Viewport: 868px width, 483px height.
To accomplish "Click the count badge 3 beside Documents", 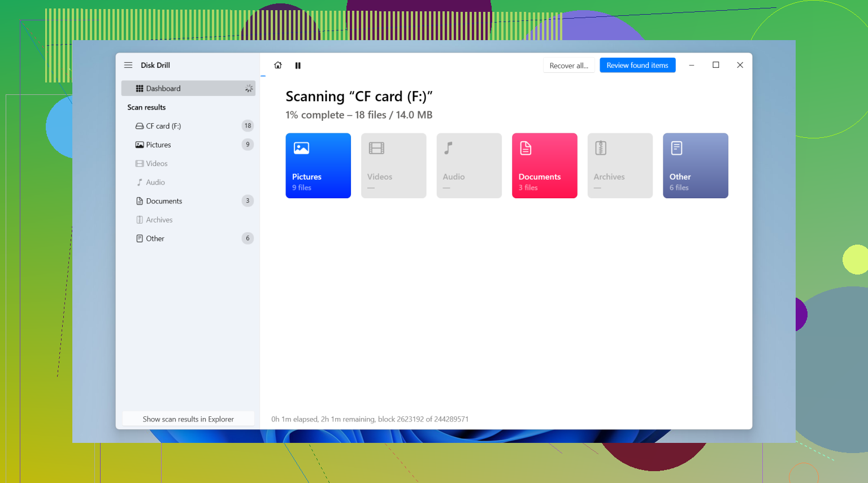I will click(x=248, y=201).
